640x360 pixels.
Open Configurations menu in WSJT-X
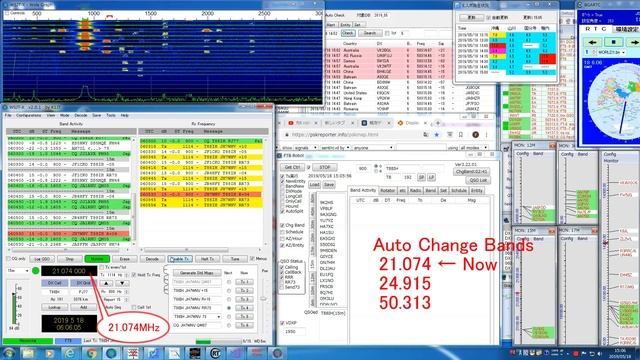(x=29, y=116)
